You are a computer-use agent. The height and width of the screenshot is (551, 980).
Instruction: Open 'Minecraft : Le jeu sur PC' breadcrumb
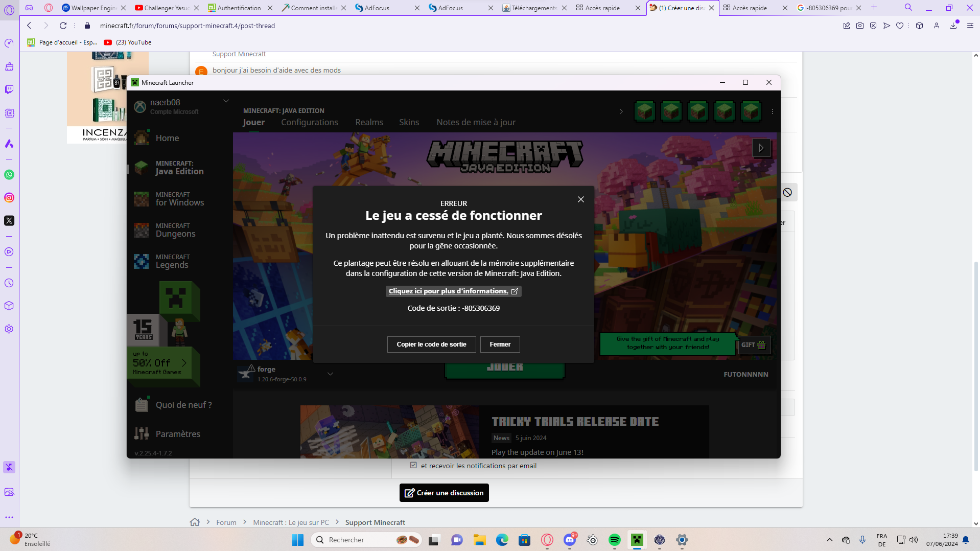[x=291, y=522]
